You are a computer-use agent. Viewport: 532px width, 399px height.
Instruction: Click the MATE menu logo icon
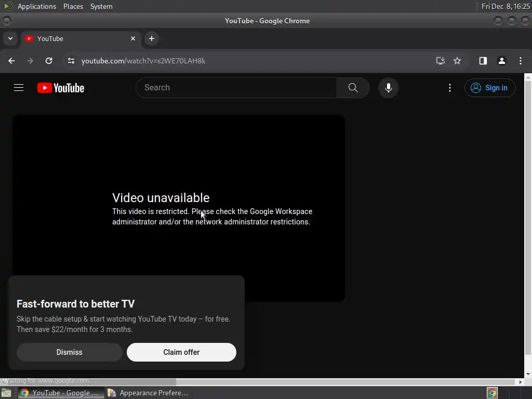tap(8, 6)
